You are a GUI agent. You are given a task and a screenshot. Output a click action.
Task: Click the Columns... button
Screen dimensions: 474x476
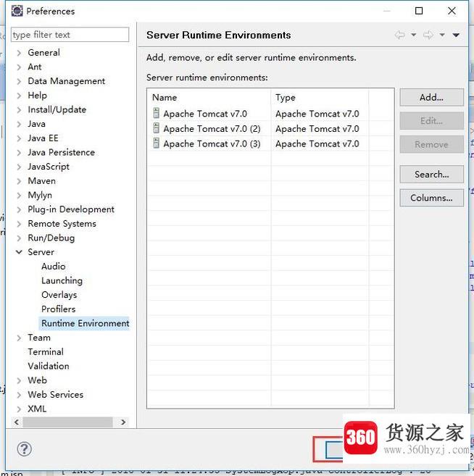(x=431, y=198)
